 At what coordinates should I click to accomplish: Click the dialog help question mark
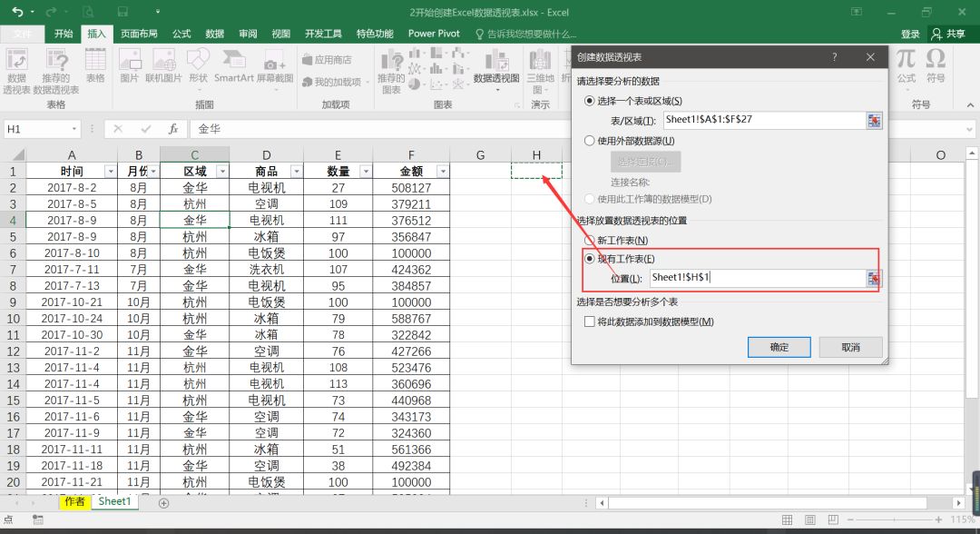pos(835,57)
